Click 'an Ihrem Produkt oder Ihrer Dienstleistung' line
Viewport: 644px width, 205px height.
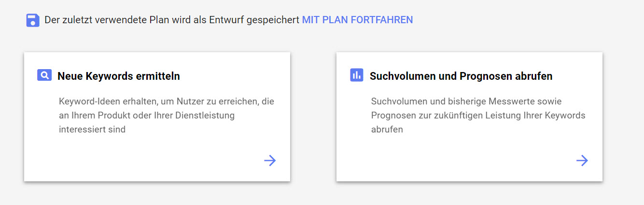(x=147, y=116)
